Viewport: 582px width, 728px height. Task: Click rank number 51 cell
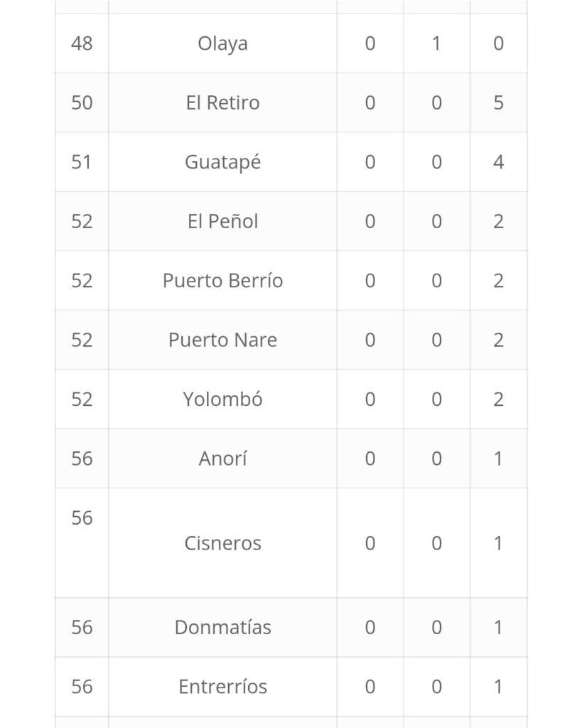click(x=82, y=162)
